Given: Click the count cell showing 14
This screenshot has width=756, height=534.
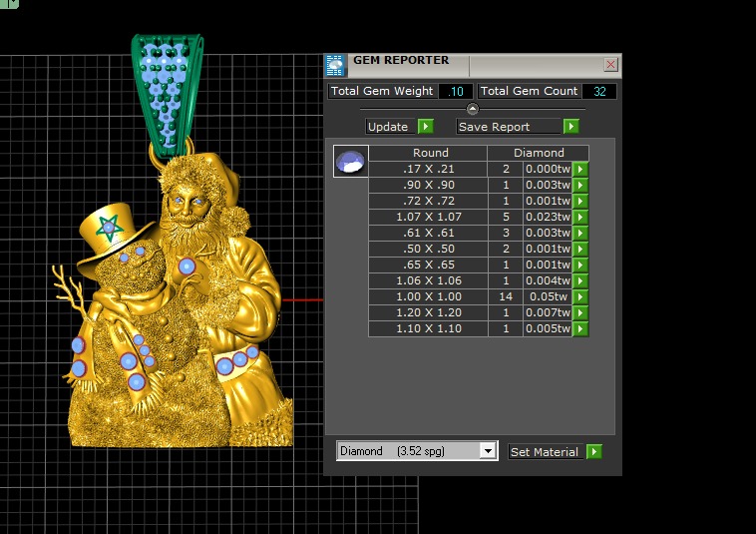Looking at the screenshot, I should point(506,296).
